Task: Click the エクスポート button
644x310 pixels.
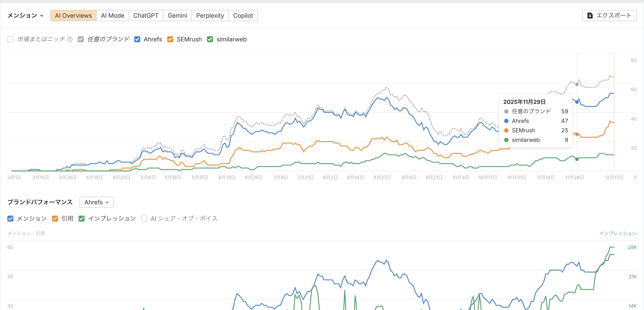Action: [609, 16]
